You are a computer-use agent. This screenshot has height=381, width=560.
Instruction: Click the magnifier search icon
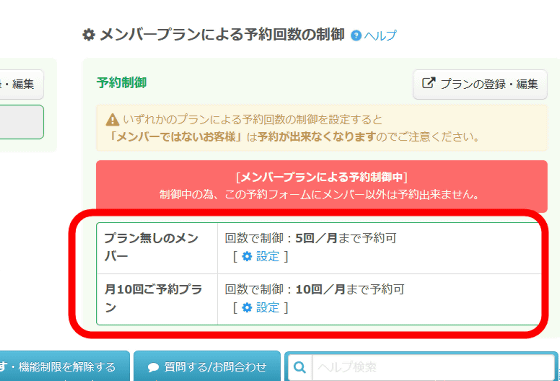pos(300,367)
